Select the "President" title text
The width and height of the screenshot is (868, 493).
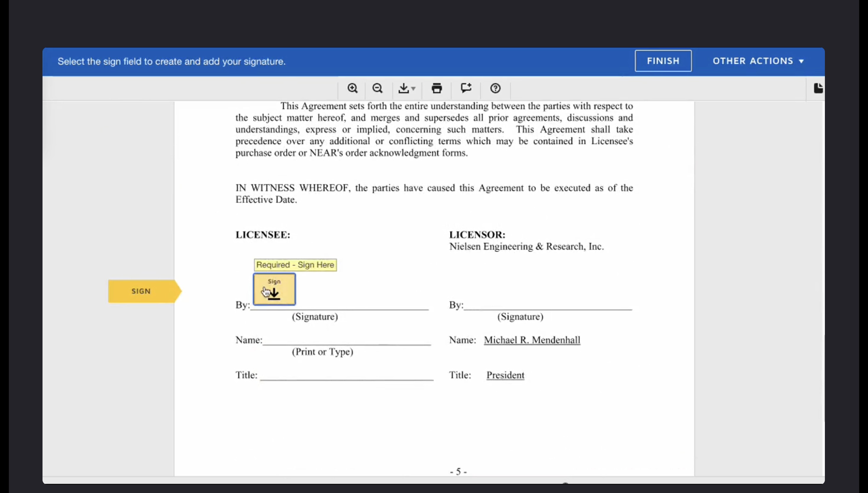505,375
